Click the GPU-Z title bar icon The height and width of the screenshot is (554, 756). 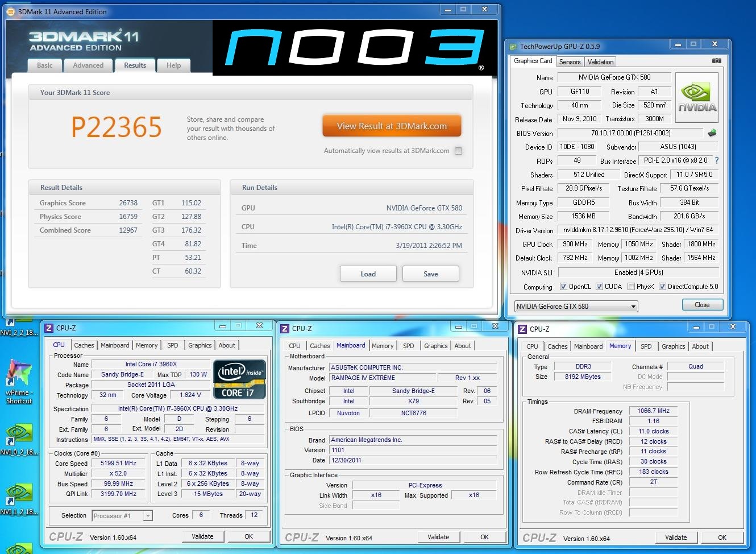point(513,47)
